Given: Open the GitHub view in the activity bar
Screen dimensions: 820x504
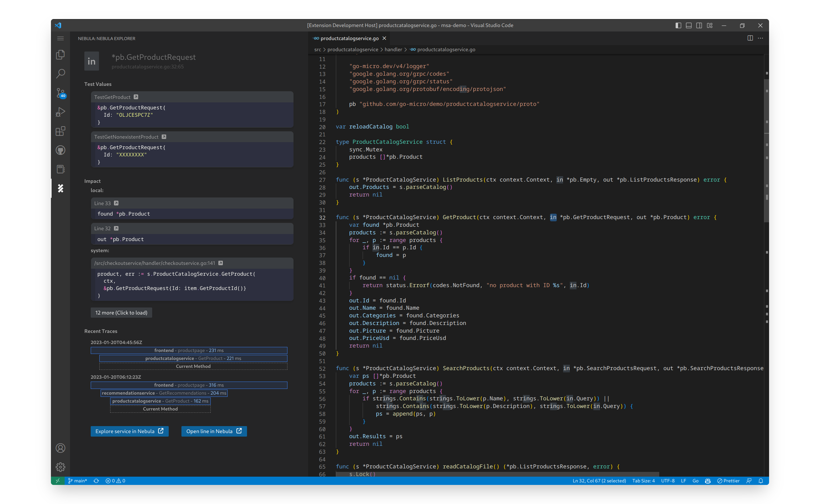Looking at the screenshot, I should [x=60, y=150].
